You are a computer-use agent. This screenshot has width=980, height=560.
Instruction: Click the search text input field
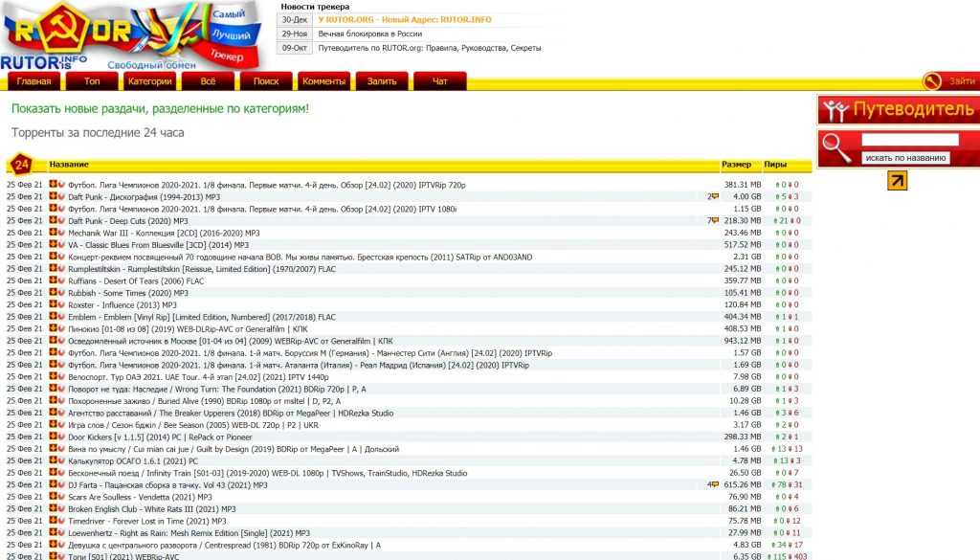tap(910, 140)
